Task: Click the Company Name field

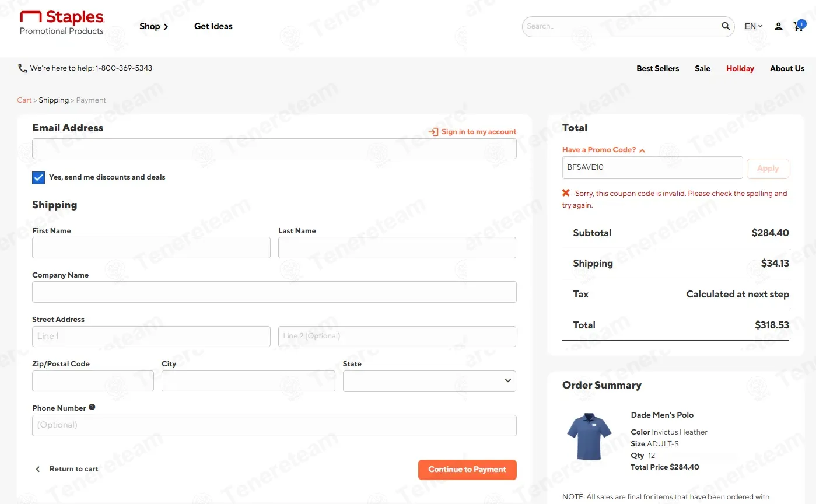Action: [x=274, y=292]
